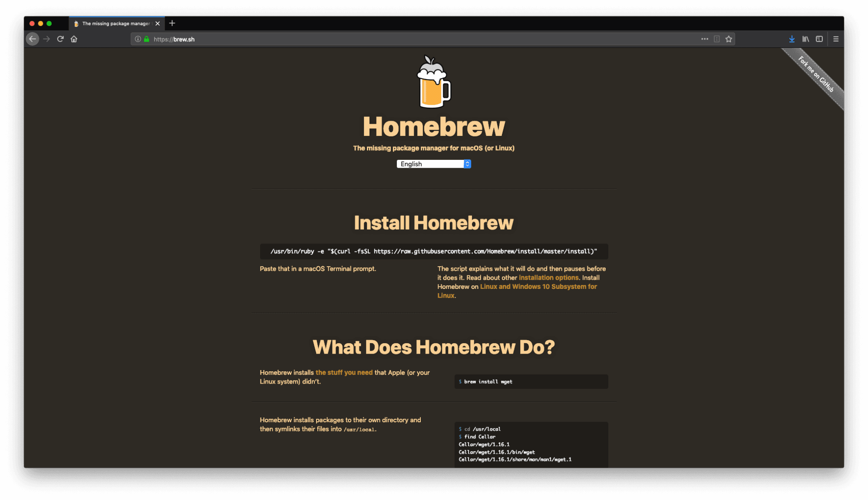The width and height of the screenshot is (868, 500).
Task: Click the forward navigation arrow icon
Action: (x=46, y=39)
